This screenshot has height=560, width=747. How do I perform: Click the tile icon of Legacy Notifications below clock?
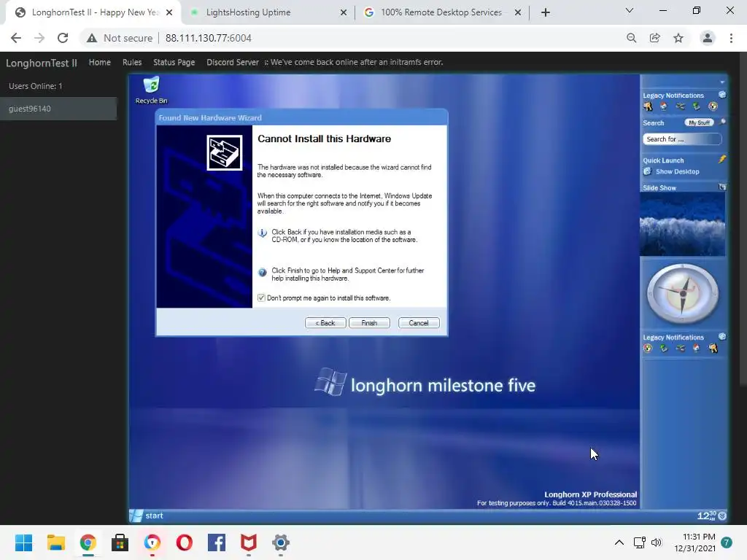(722, 337)
